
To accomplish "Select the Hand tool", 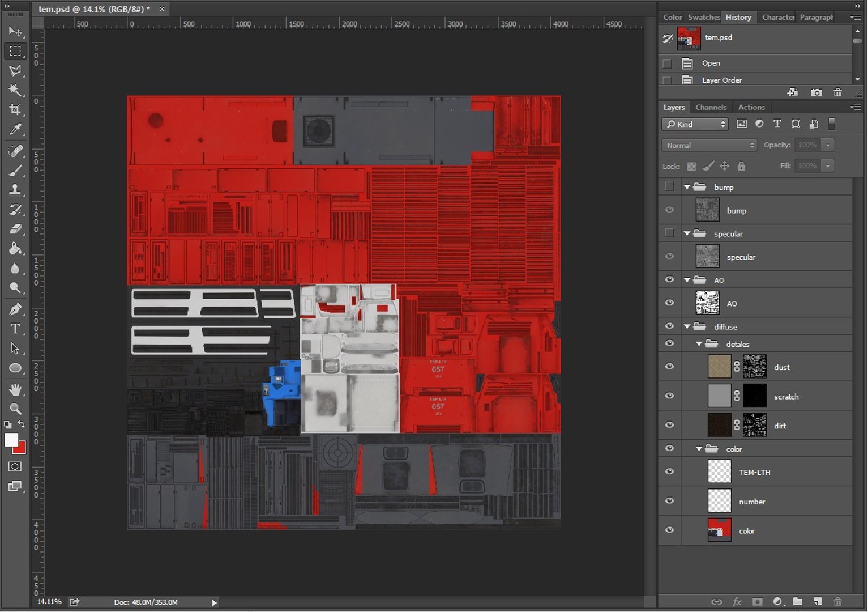I will pyautogui.click(x=15, y=389).
